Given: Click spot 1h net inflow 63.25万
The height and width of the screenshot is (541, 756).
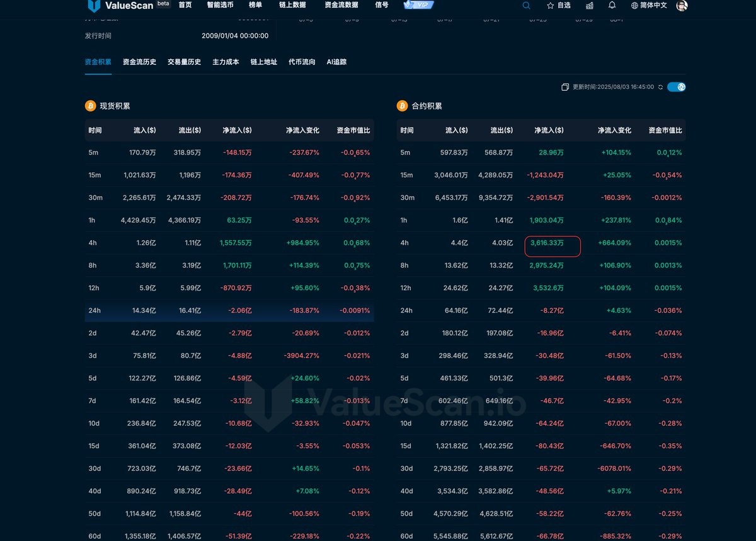Looking at the screenshot, I should [239, 221].
